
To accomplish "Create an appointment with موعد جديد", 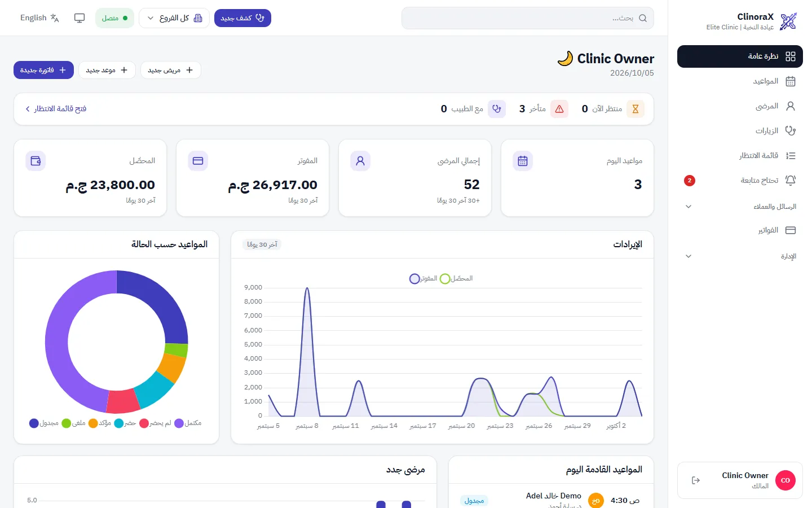I will [107, 70].
